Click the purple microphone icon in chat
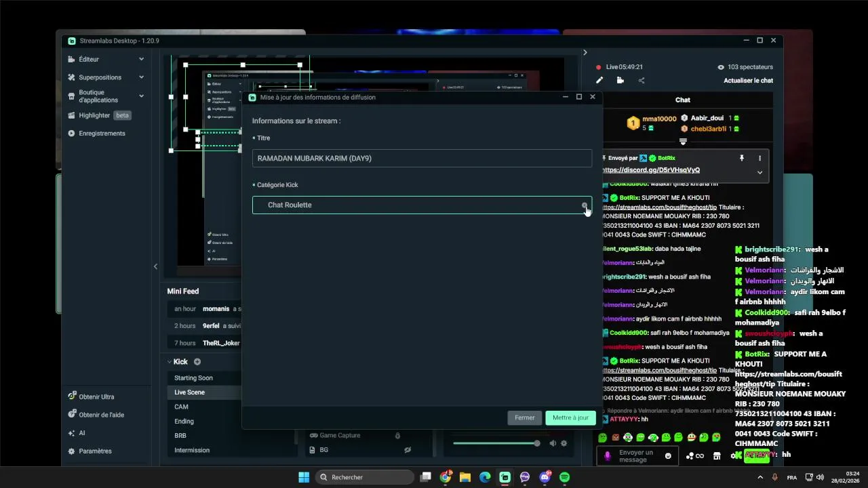This screenshot has height=488, width=868. 607,456
